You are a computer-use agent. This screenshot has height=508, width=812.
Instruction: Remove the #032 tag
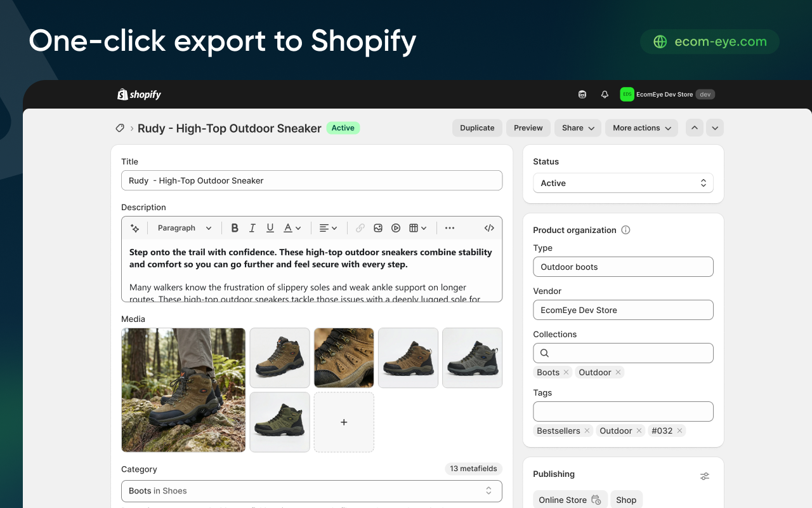pos(679,431)
